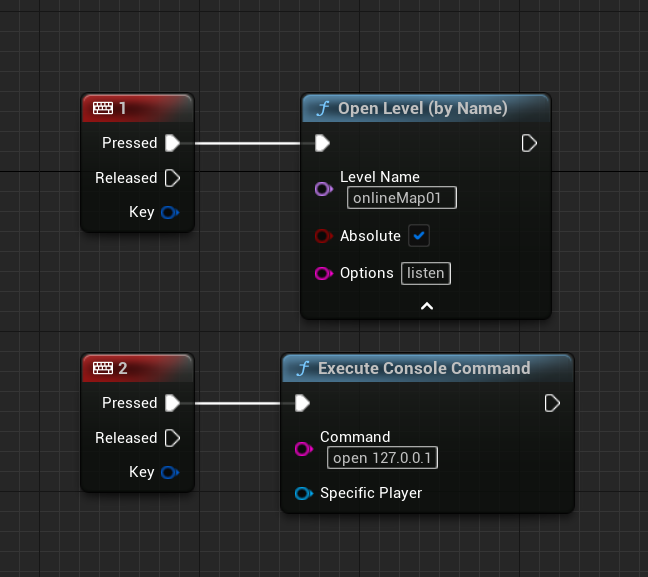Viewport: 648px width, 577px height.
Task: Click Execute Console Command output exec pin
Action: 552,403
